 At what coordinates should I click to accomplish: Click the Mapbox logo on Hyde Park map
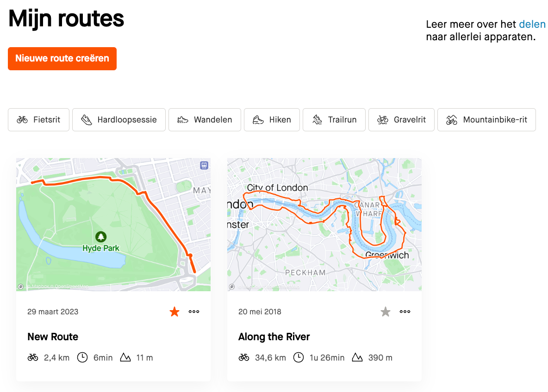21,287
